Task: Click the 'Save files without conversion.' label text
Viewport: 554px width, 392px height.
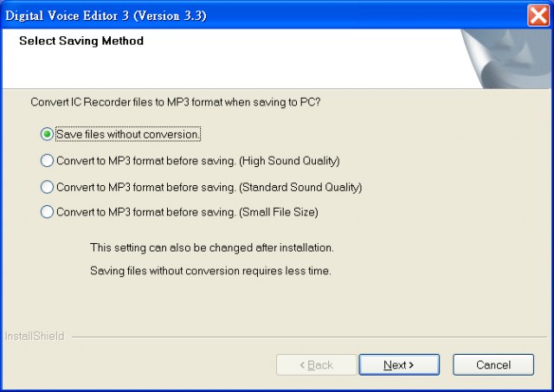Action: click(x=128, y=134)
